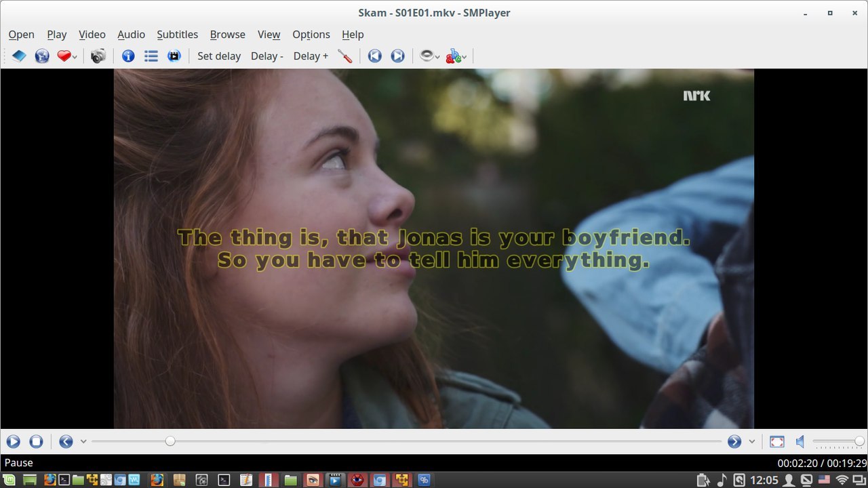Open the View menu
Viewport: 868px width, 488px height.
click(269, 35)
